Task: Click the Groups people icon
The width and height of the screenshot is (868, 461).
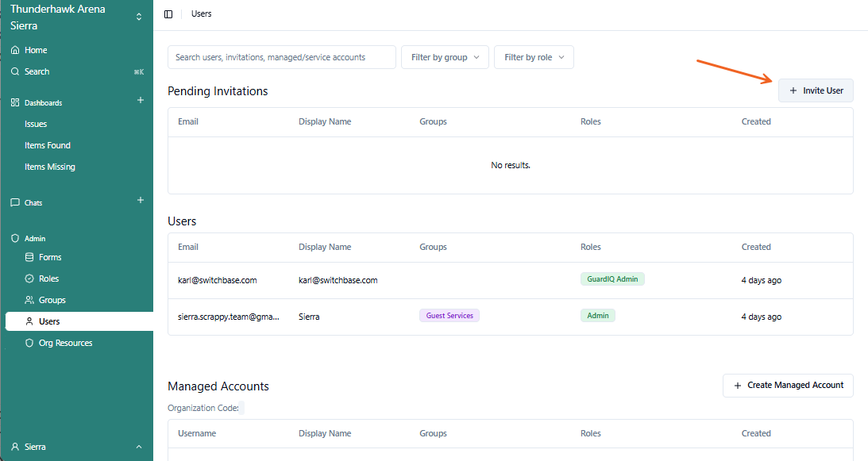Action: click(29, 300)
